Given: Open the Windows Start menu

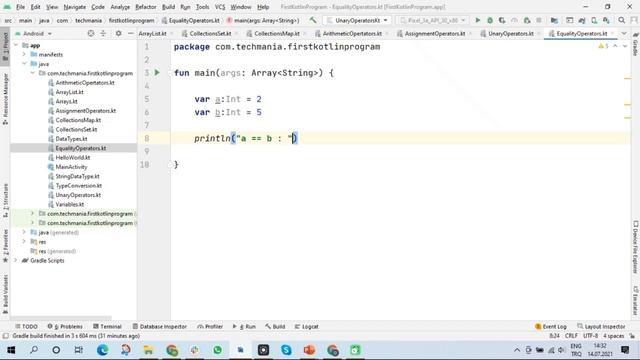Looking at the screenshot, I should coord(11,350).
